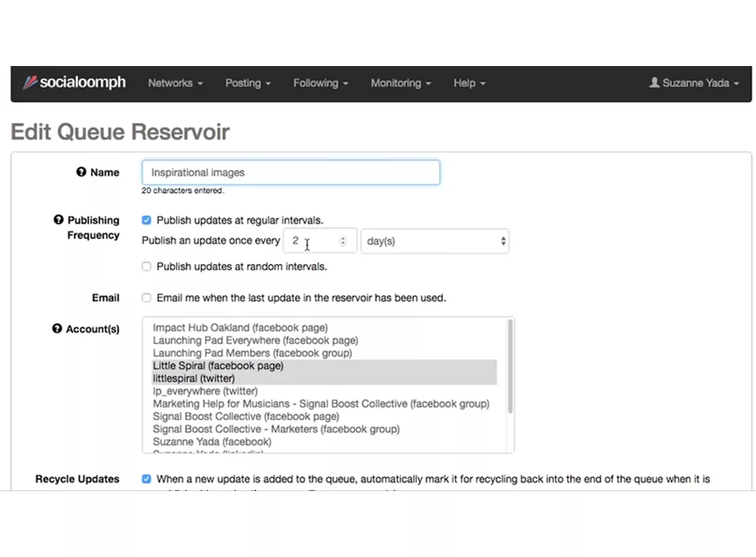Image resolution: width=756 pixels, height=557 pixels.
Task: Enable Publish updates at random intervals
Action: tap(146, 266)
